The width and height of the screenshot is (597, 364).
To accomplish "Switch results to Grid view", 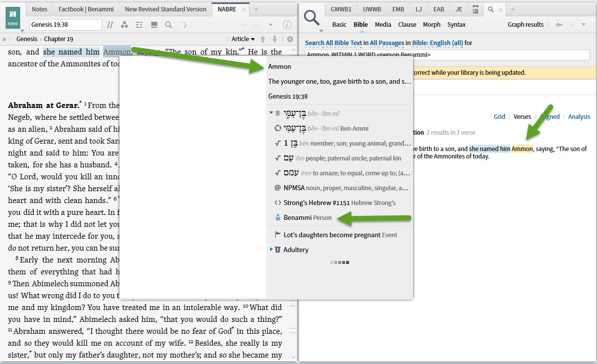I will point(499,117).
